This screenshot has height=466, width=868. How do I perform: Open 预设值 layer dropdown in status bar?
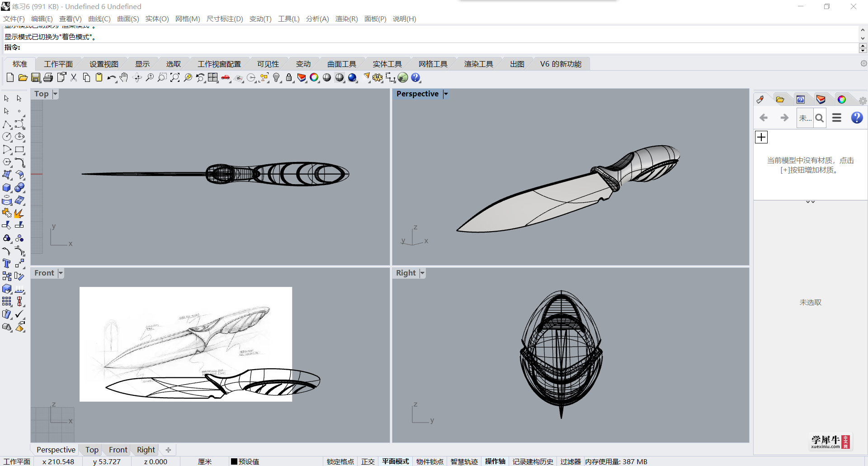(x=249, y=461)
